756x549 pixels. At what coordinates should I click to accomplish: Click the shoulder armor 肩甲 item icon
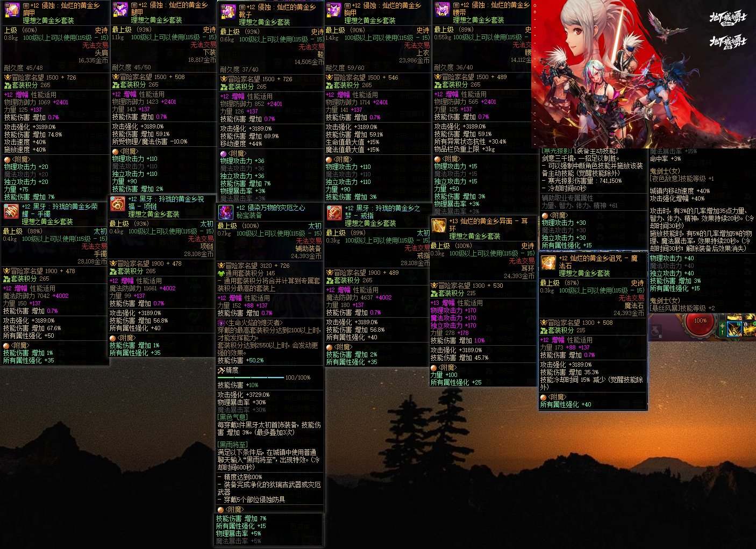point(11,10)
